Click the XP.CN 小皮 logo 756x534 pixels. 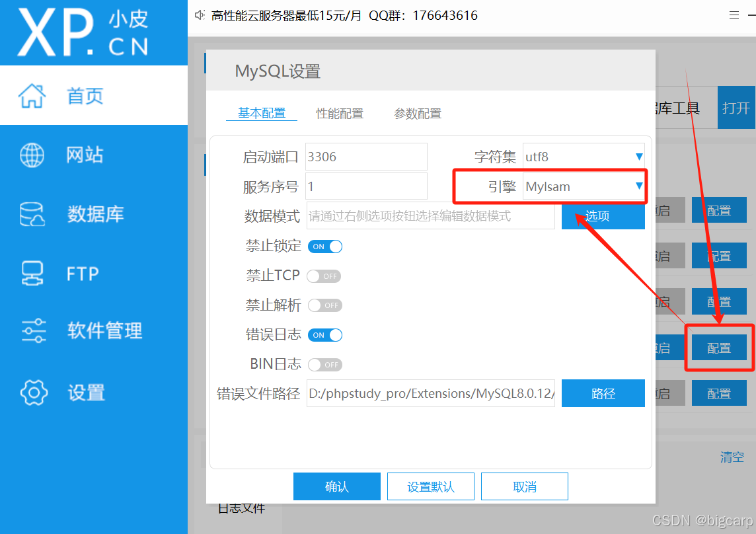(83, 32)
